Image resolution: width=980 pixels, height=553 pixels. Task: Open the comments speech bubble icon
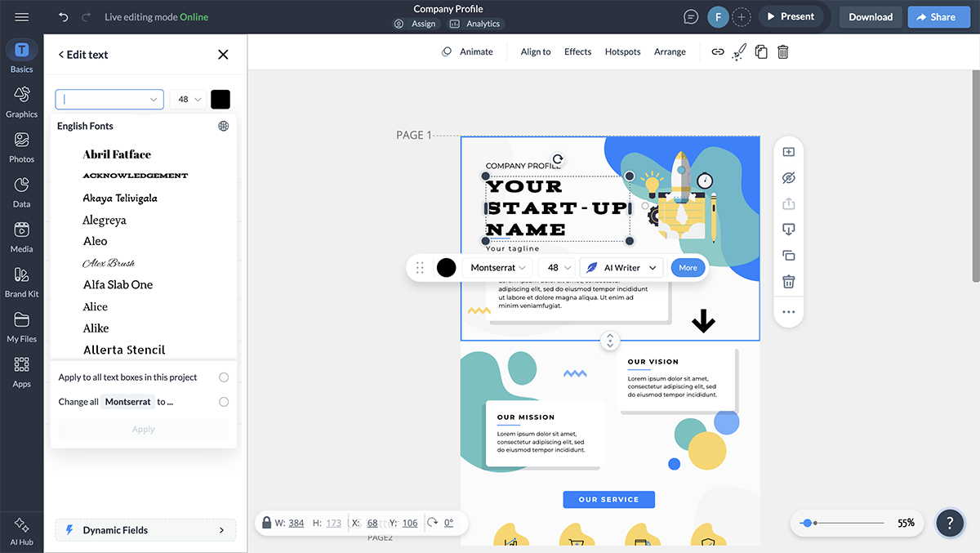tap(691, 17)
